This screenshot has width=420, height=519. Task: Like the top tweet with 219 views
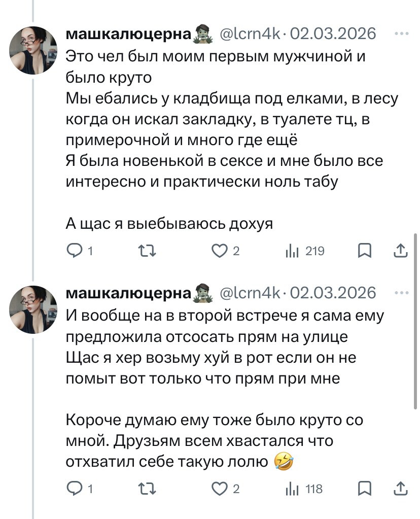[220, 251]
